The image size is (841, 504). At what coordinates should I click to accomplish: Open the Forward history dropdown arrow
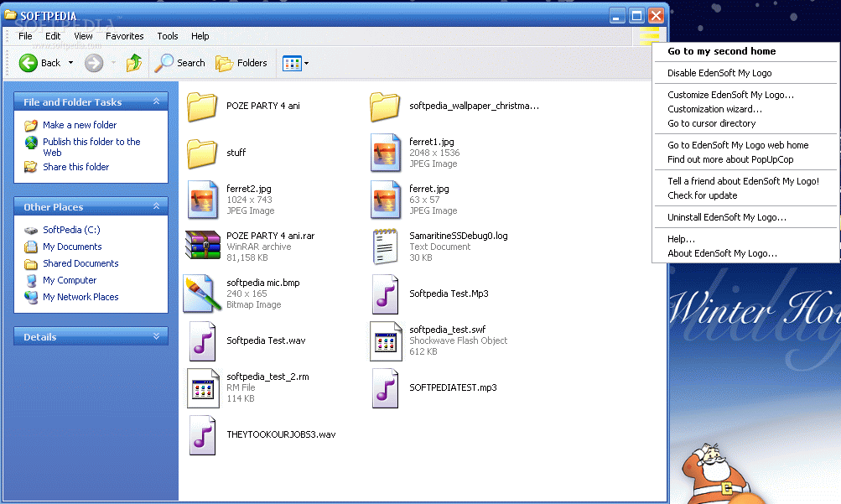[113, 63]
